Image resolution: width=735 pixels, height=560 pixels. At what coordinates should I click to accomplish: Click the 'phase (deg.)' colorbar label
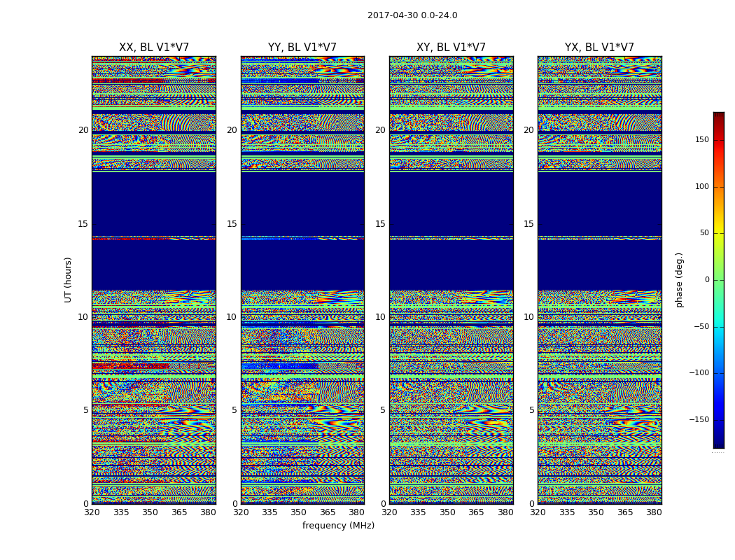tap(679, 280)
